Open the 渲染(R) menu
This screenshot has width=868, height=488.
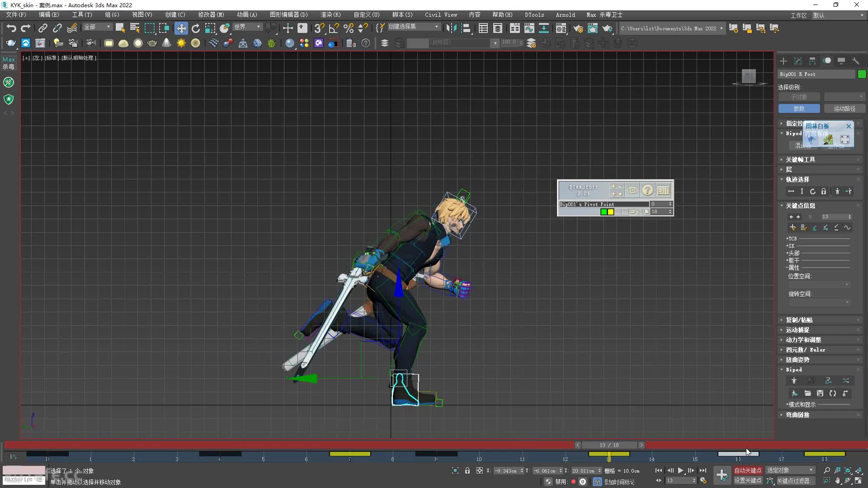(330, 14)
